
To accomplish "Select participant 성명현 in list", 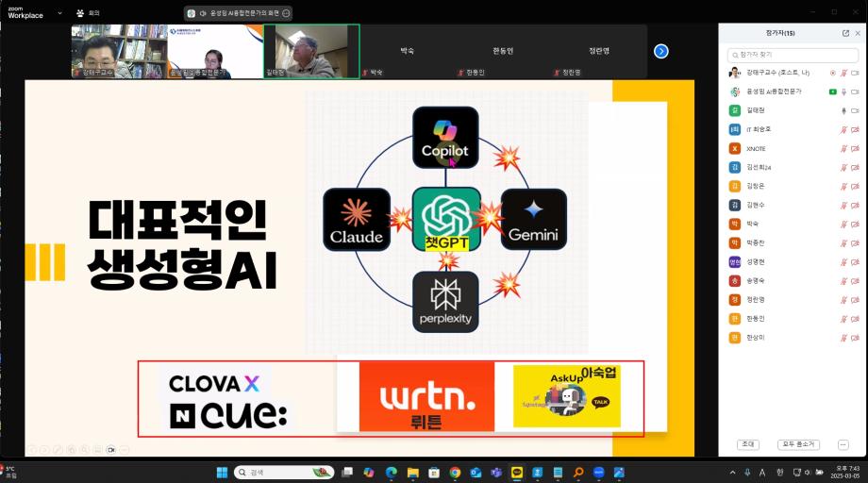I will click(793, 262).
